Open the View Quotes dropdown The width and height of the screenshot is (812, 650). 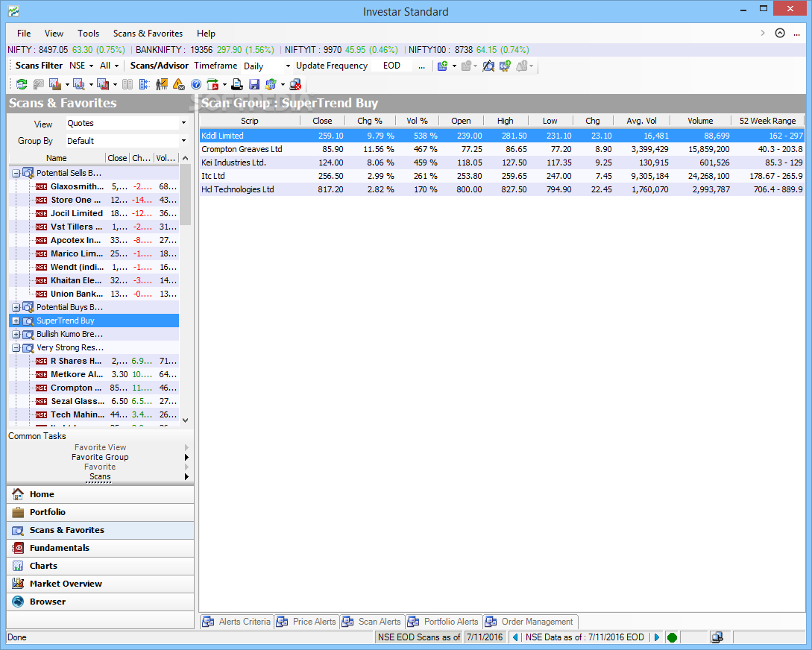(x=183, y=123)
